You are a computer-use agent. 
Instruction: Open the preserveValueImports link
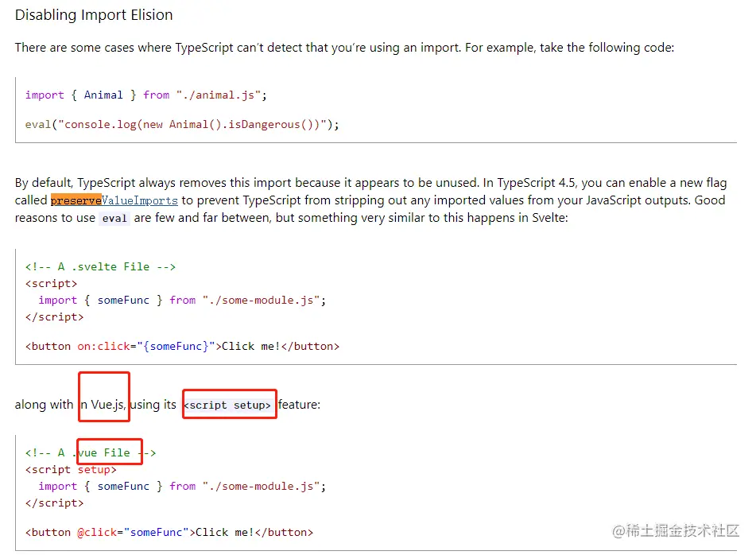pyautogui.click(x=114, y=200)
